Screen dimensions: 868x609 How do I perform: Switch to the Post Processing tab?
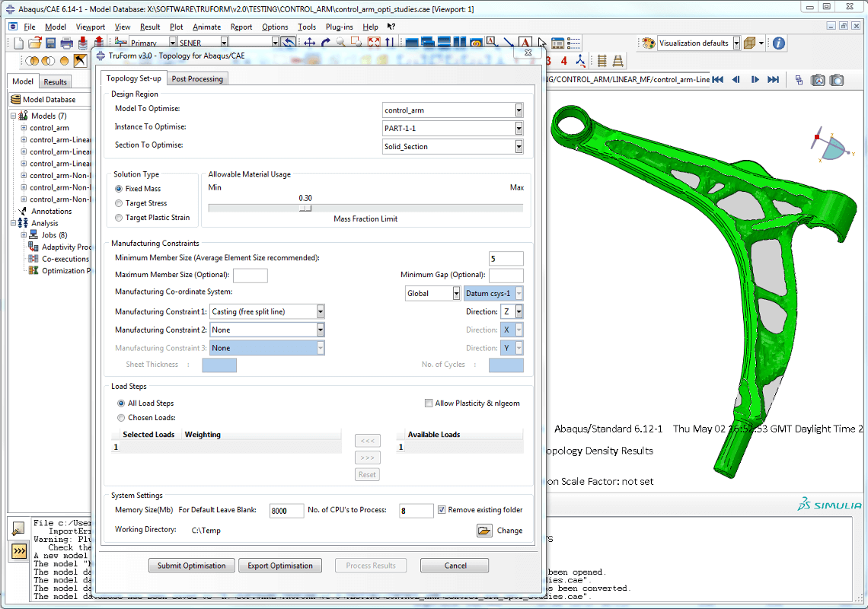(197, 78)
